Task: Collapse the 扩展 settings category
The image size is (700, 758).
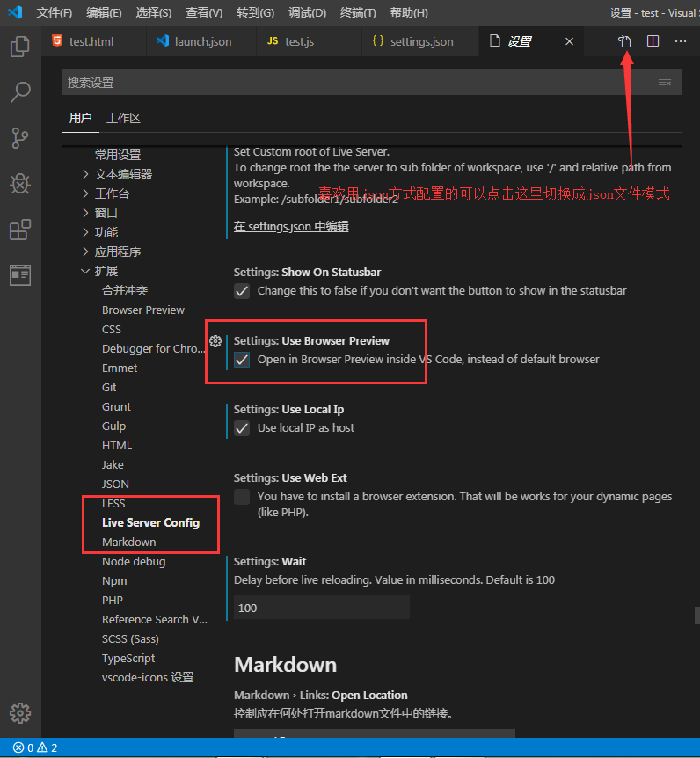Action: tap(100, 271)
